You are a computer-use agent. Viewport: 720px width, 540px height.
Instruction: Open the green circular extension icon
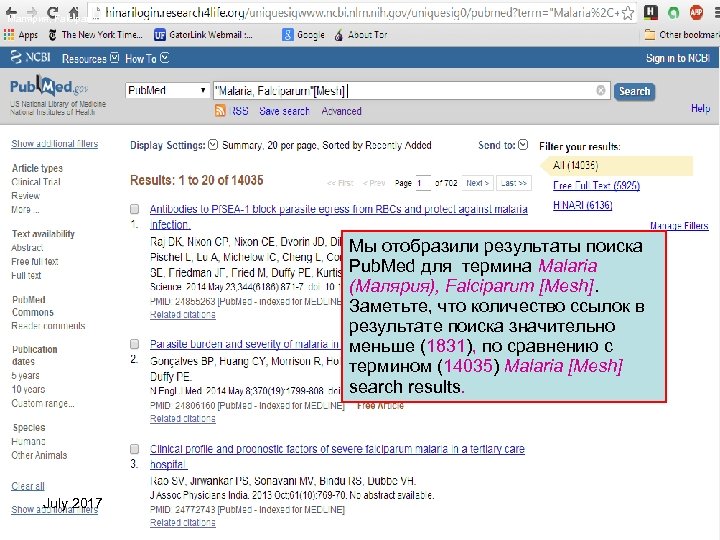[x=673, y=12]
